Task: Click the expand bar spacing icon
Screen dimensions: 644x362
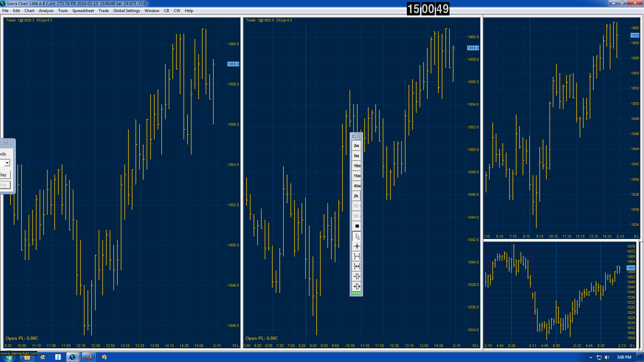Action: pos(357,256)
